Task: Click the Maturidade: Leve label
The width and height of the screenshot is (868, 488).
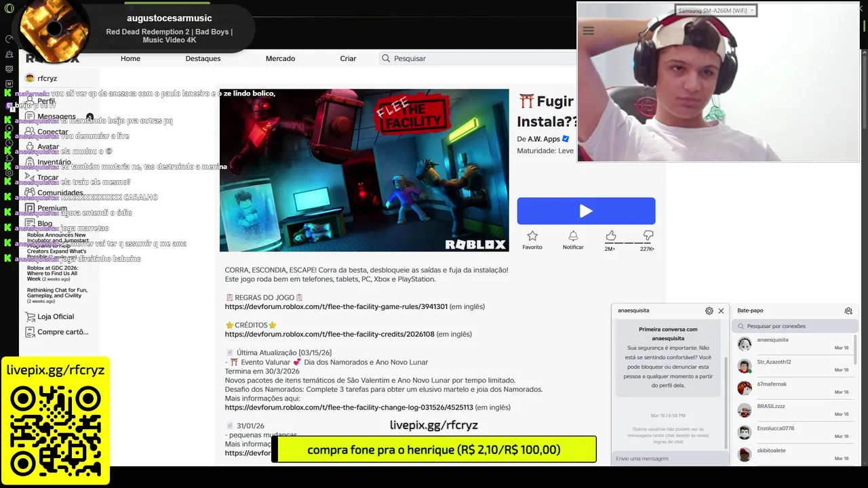Action: point(545,151)
